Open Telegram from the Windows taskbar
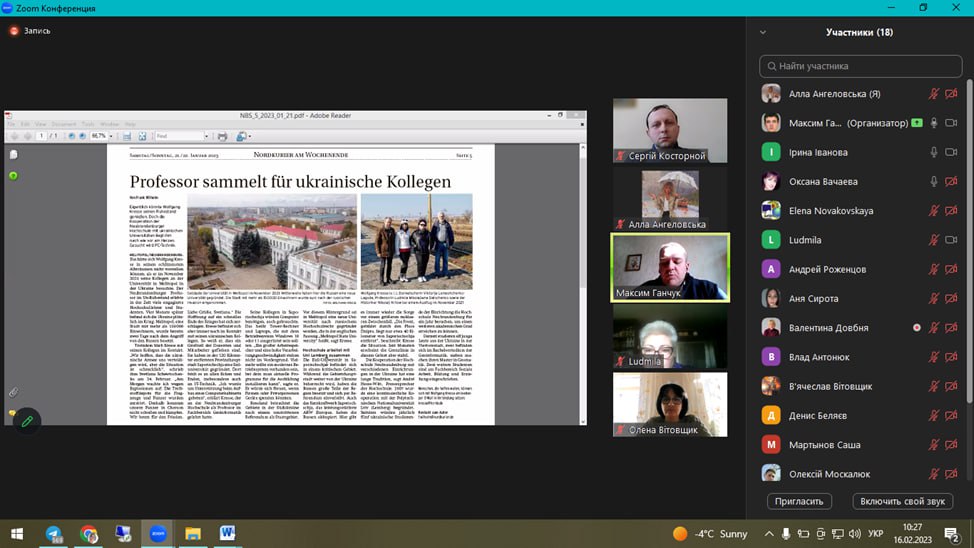Screen dimensions: 974x548 pos(53,534)
